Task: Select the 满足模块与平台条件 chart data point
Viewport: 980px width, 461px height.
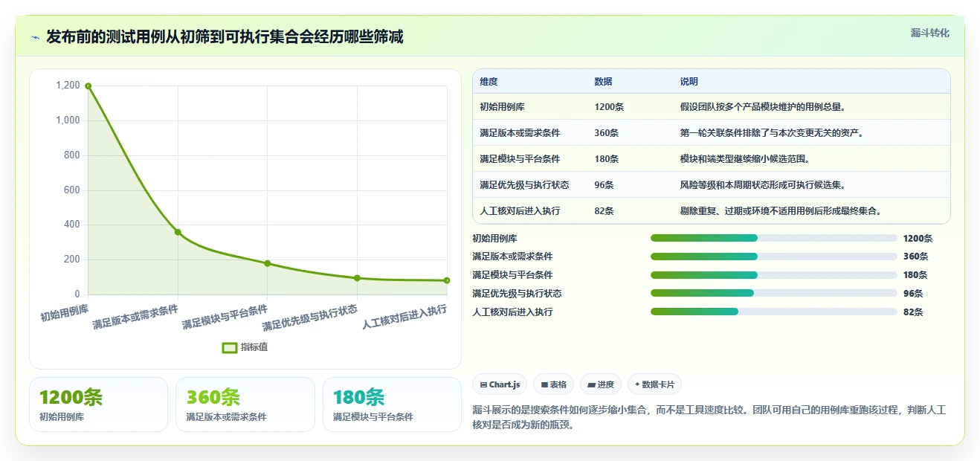Action: (268, 263)
